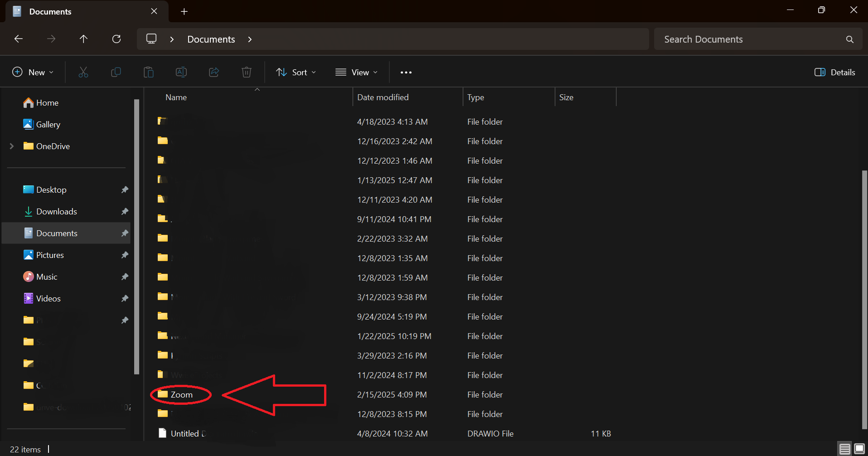This screenshot has height=456, width=868.
Task: Click the New button
Action: pos(33,72)
